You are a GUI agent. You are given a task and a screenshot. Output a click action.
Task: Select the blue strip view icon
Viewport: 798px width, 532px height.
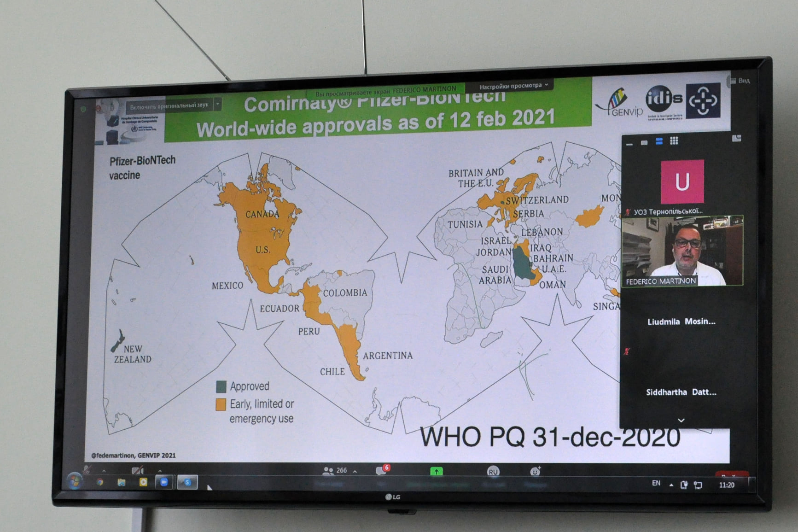coord(659,141)
